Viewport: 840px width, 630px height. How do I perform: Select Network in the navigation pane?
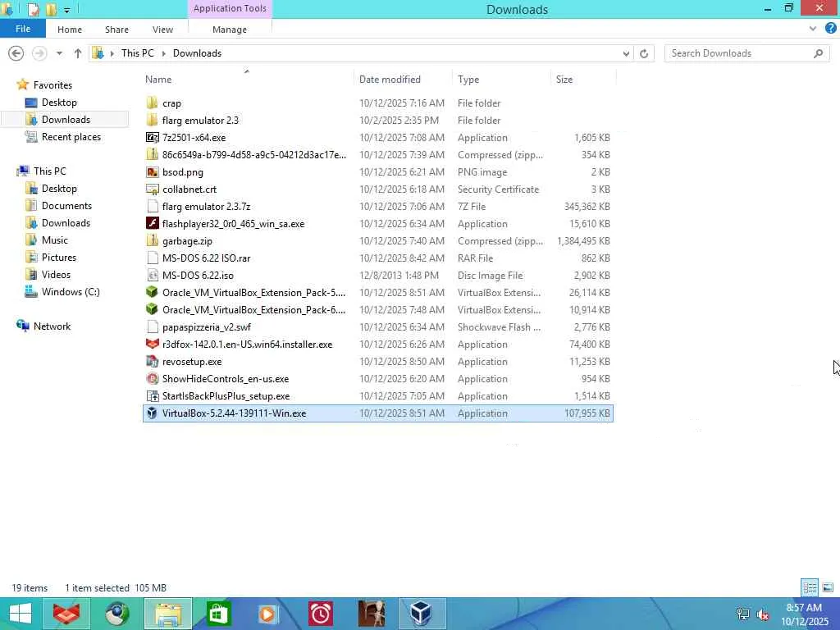point(52,326)
